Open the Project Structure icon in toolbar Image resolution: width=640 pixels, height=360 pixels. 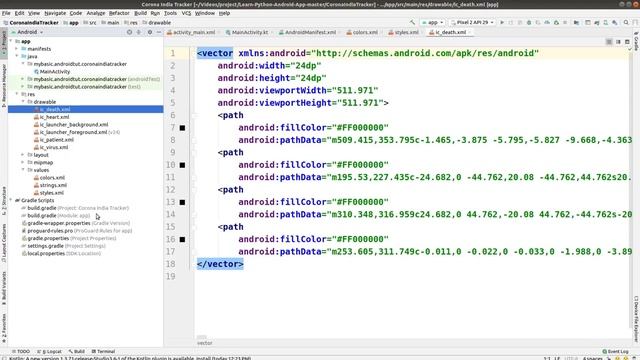pos(576,22)
